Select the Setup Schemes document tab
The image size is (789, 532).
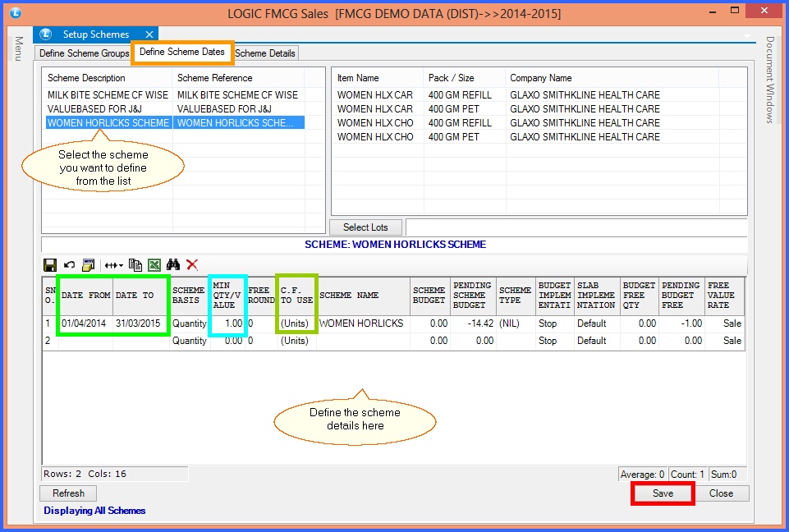coord(95,34)
